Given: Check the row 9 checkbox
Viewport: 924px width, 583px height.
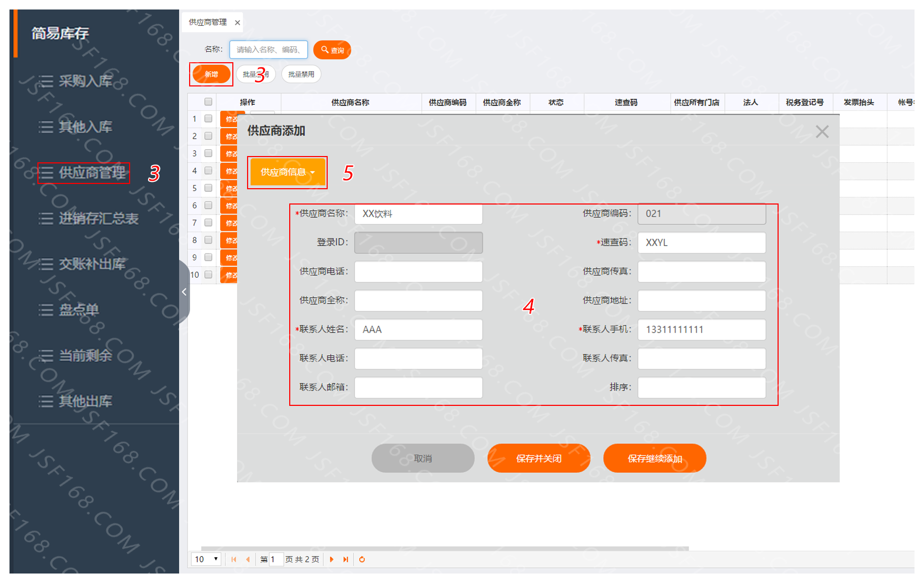Looking at the screenshot, I should click(x=208, y=257).
